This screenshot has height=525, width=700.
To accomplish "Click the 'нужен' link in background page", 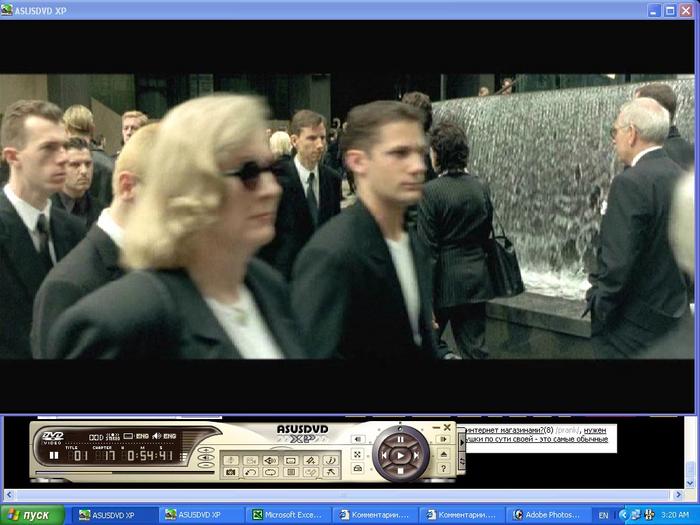I will [x=595, y=430].
